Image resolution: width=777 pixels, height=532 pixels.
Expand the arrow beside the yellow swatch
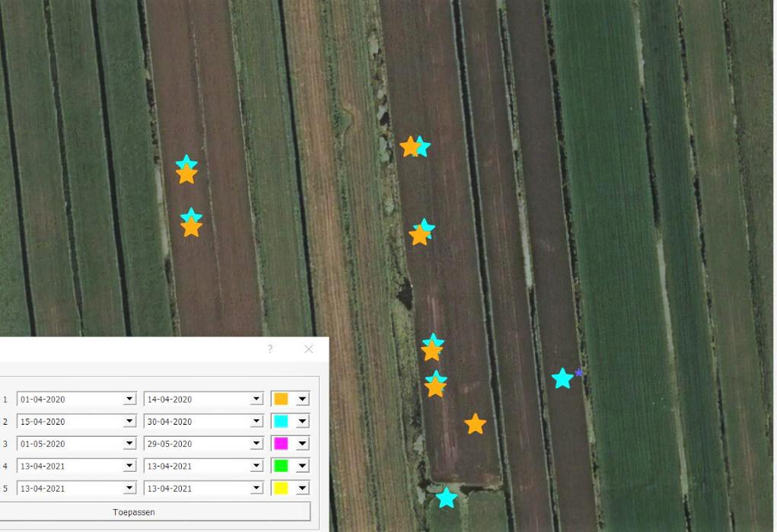point(302,488)
